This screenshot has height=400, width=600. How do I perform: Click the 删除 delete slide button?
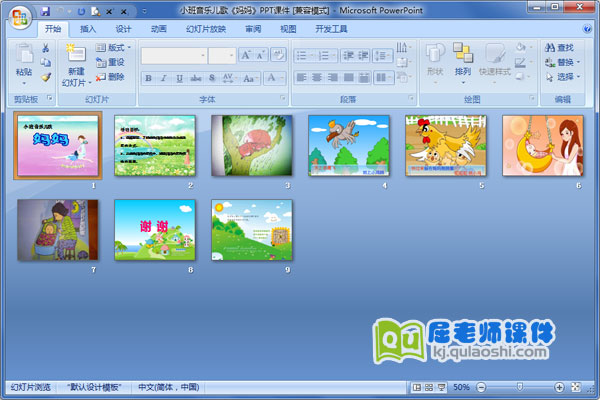[111, 77]
